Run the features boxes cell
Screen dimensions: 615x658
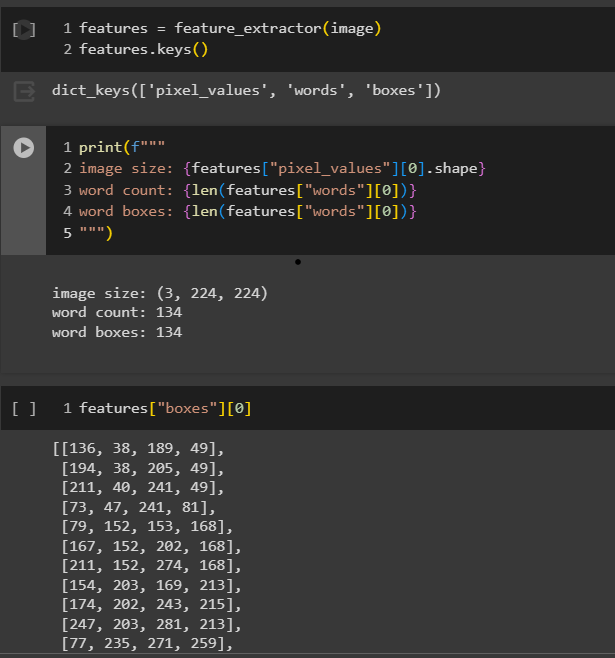coord(24,408)
